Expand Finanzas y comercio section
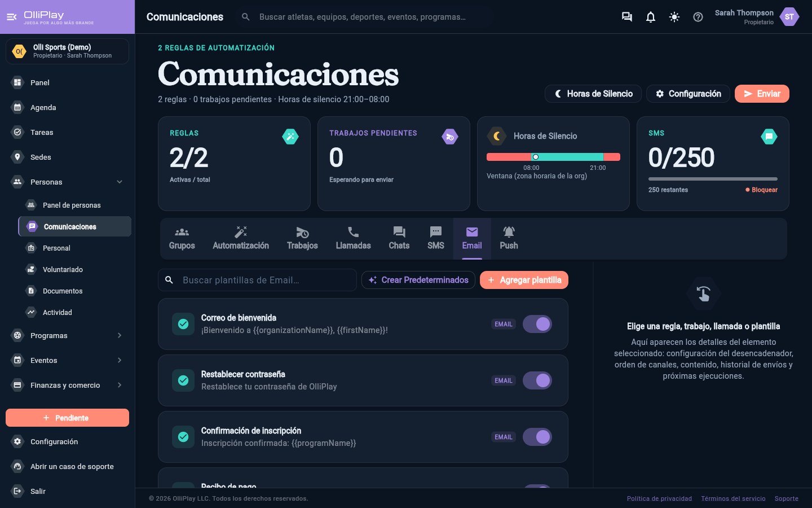This screenshot has width=812, height=508. point(120,385)
